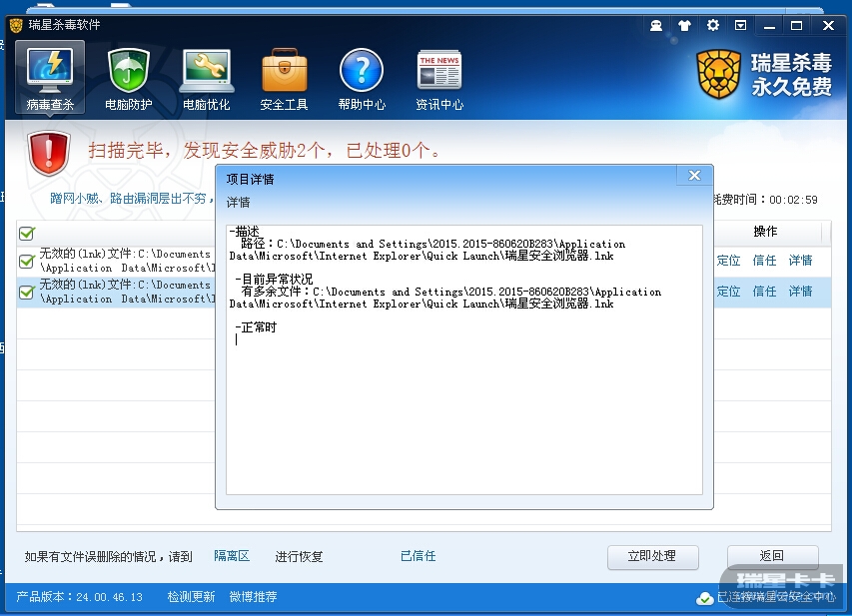The width and height of the screenshot is (852, 616).
Task: Open the 资讯中心 news section
Action: point(439,79)
